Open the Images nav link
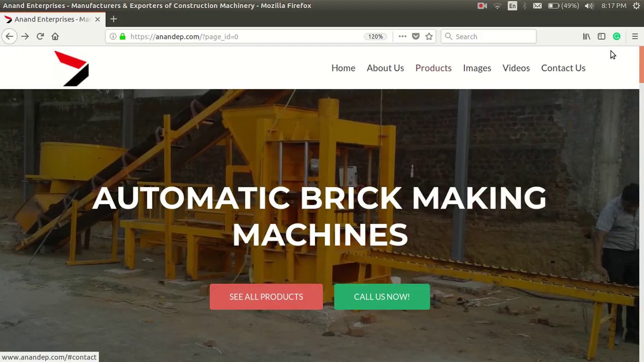Screen dimensions: 644x362 pos(477,68)
